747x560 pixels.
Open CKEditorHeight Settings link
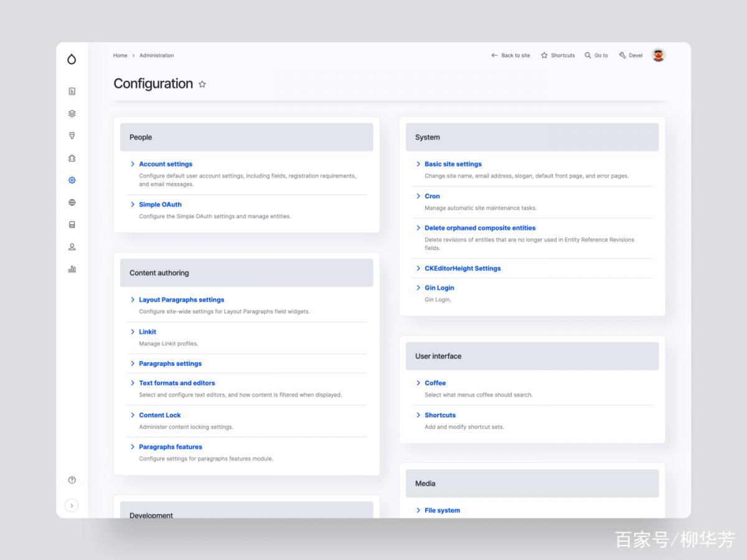(x=463, y=268)
